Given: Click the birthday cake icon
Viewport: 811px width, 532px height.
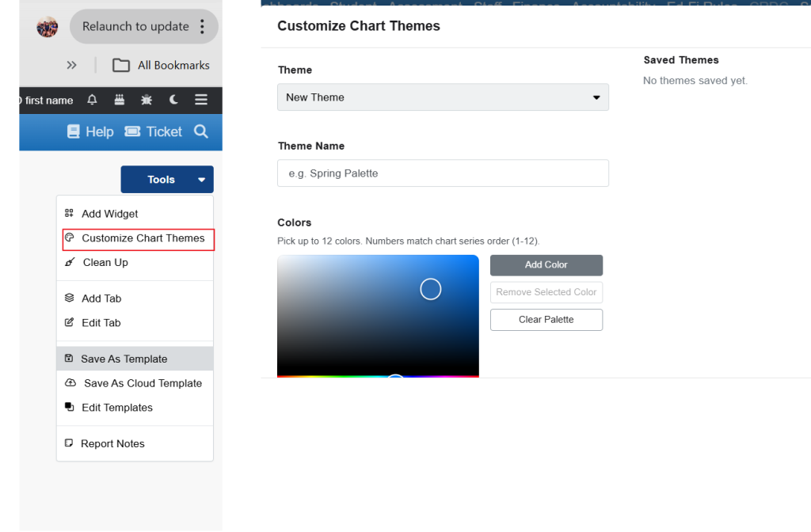Looking at the screenshot, I should tap(120, 100).
